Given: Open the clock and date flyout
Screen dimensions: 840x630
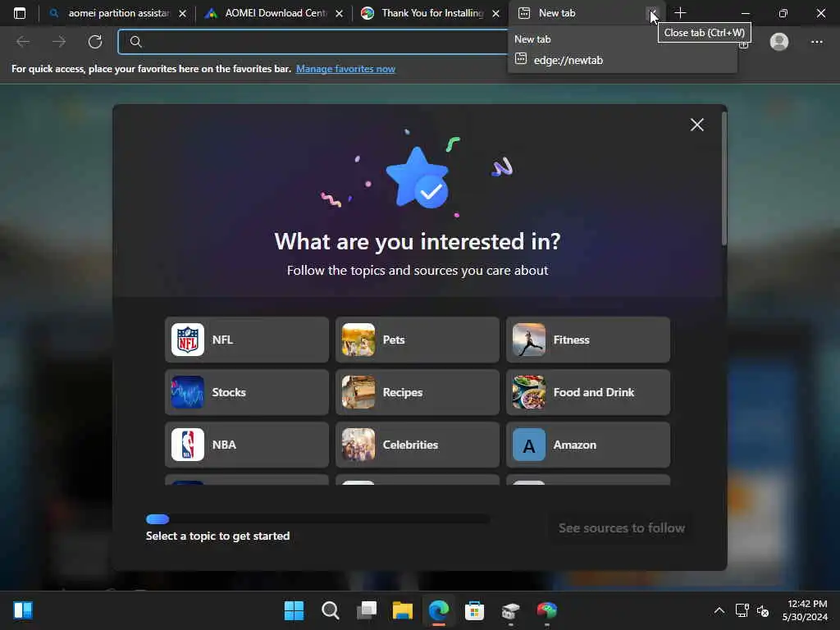Looking at the screenshot, I should click(x=805, y=610).
